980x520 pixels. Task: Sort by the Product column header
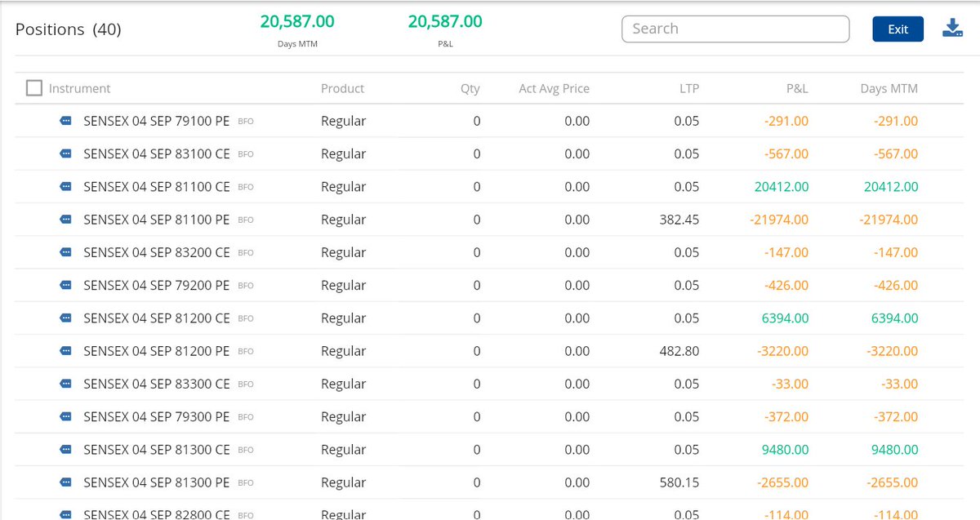343,88
